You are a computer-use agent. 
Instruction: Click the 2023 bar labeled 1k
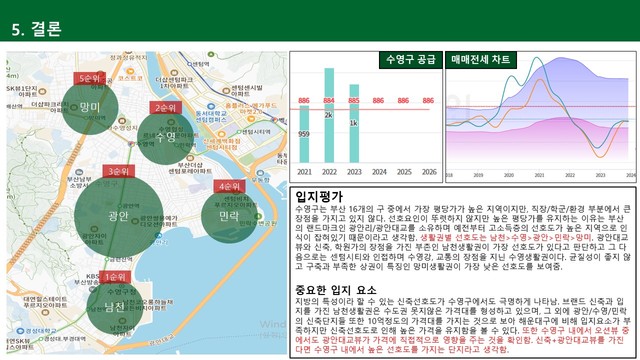[354, 124]
